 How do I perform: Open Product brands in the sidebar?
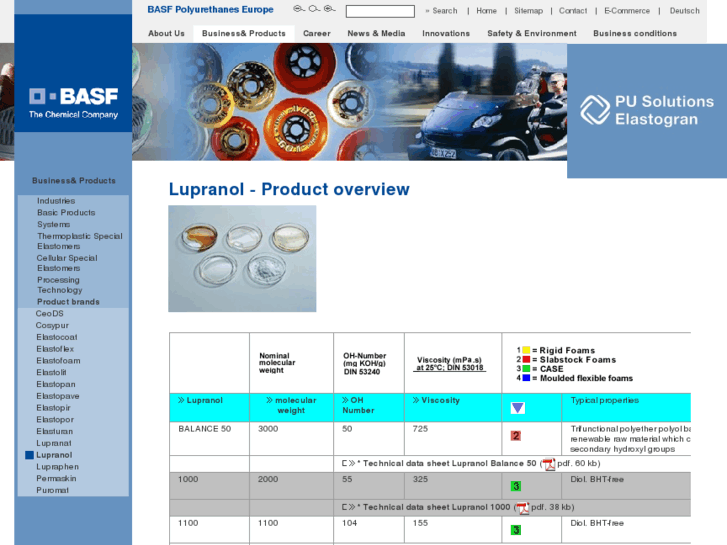68,302
